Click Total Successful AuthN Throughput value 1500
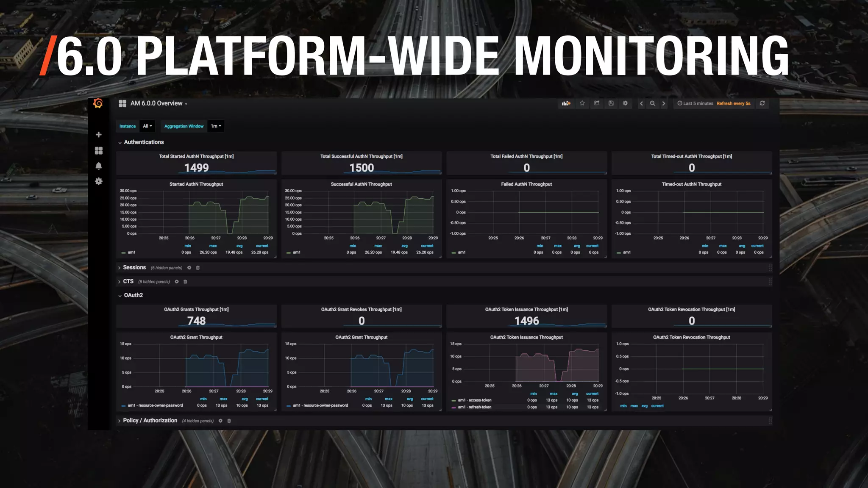This screenshot has height=488, width=868. click(x=362, y=168)
